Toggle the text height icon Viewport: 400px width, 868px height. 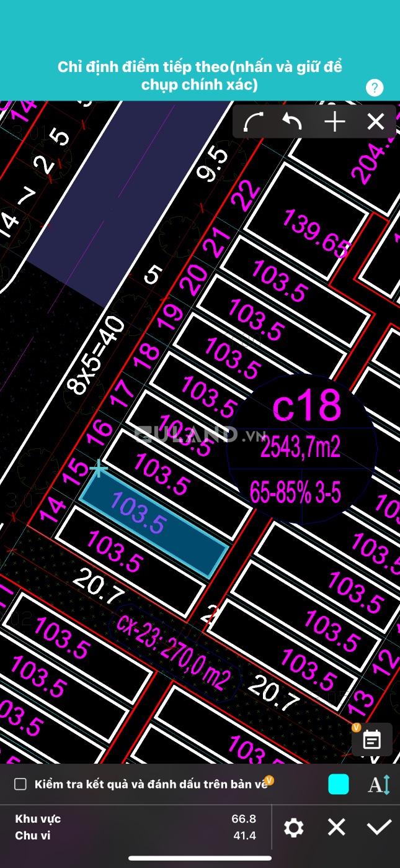coord(379,785)
